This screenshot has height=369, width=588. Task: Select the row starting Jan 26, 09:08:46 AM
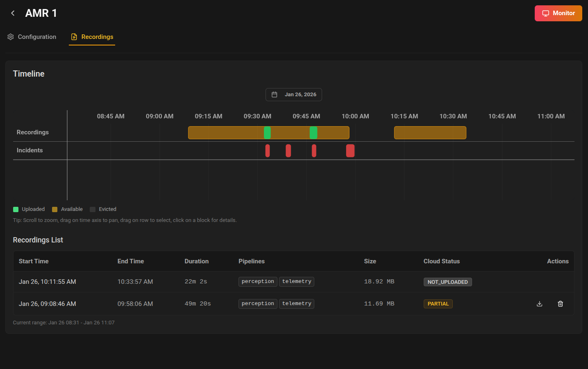point(293,304)
